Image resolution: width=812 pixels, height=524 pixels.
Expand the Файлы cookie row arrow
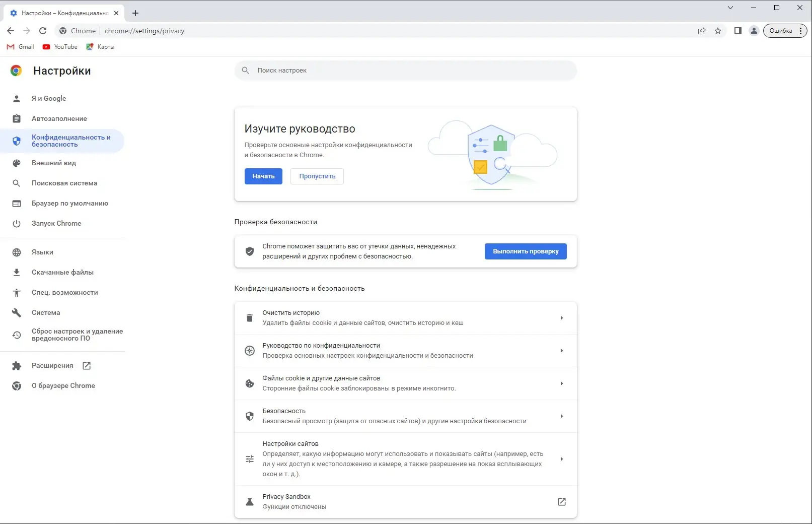(562, 383)
